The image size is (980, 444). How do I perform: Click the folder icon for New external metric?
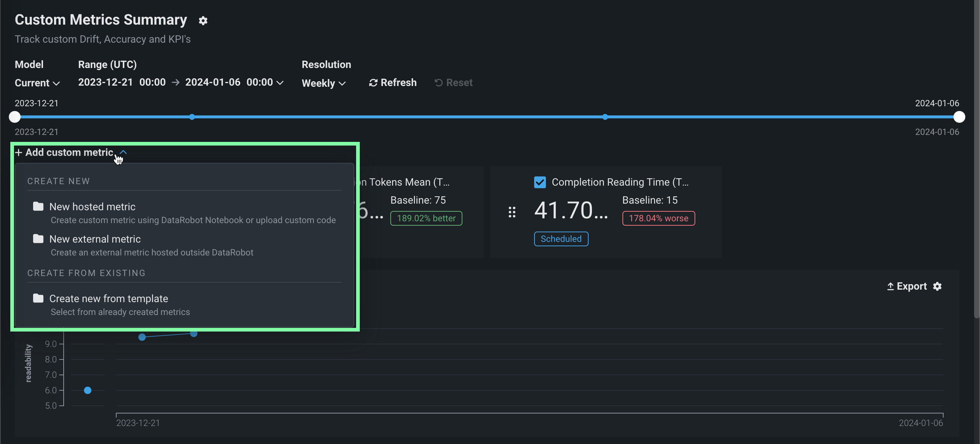point(38,239)
